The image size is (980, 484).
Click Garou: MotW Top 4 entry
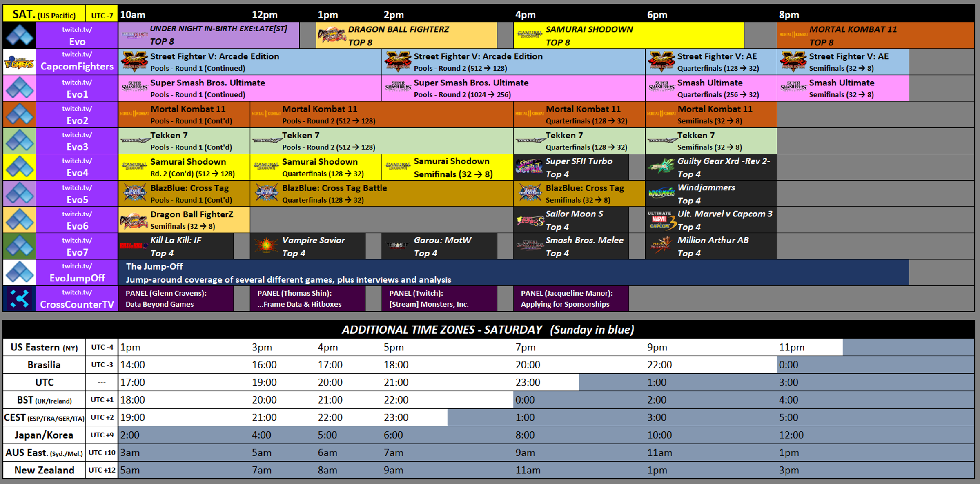(439, 246)
